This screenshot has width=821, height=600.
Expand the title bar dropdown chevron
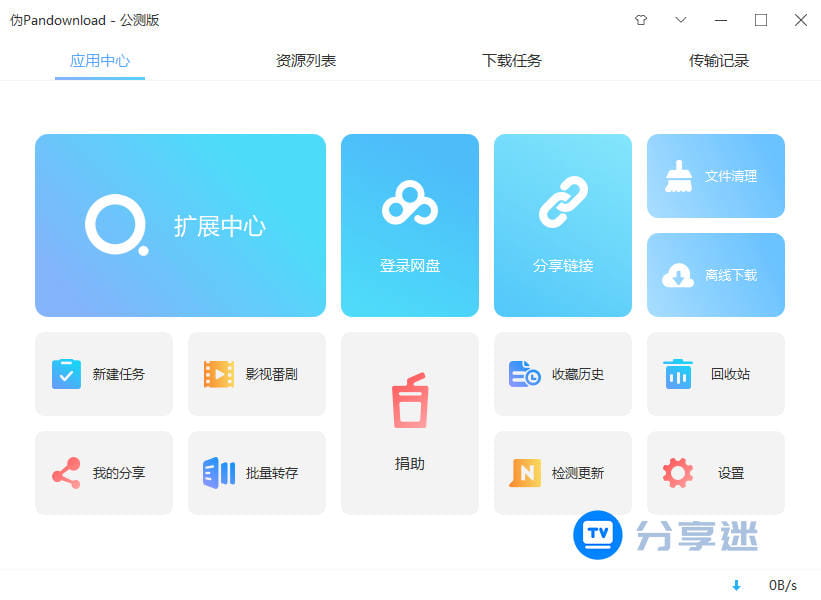[x=681, y=20]
